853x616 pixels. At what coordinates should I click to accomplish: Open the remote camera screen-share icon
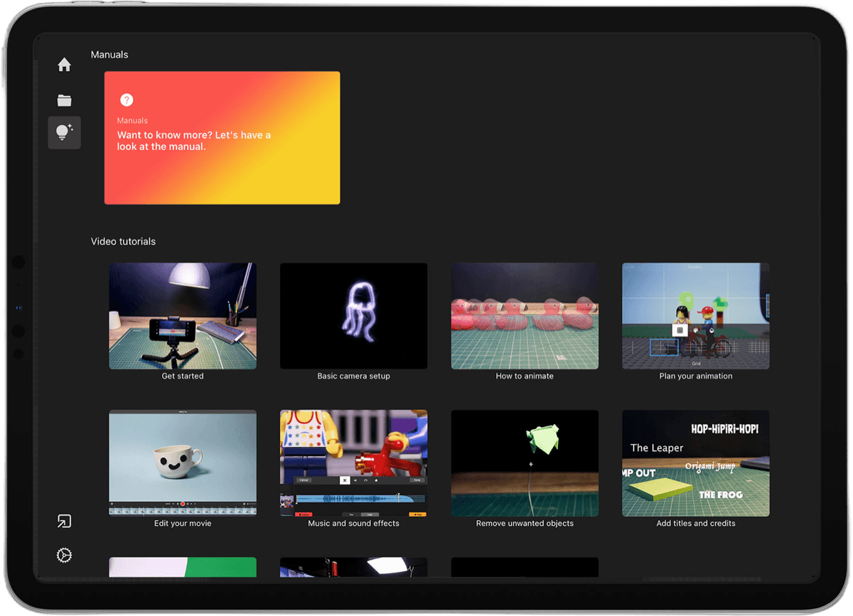tap(64, 521)
